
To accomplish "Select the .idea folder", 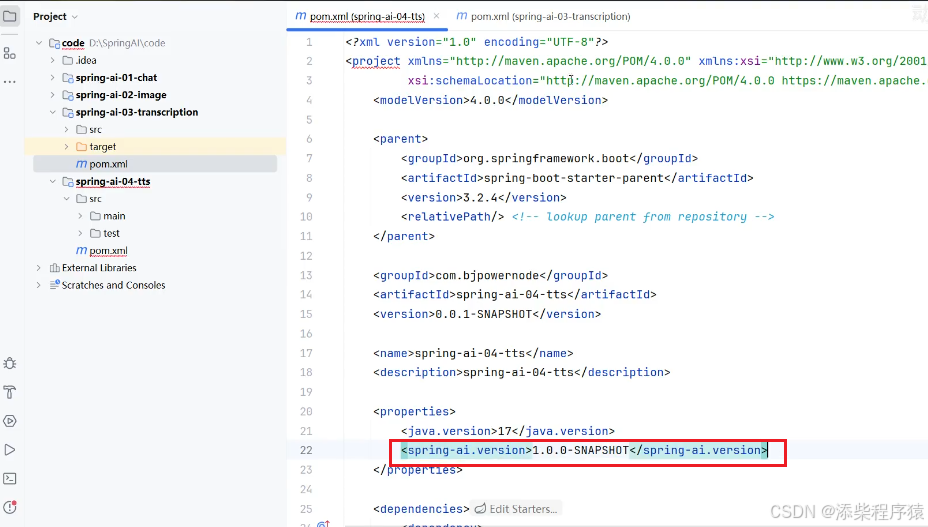I will [x=86, y=60].
